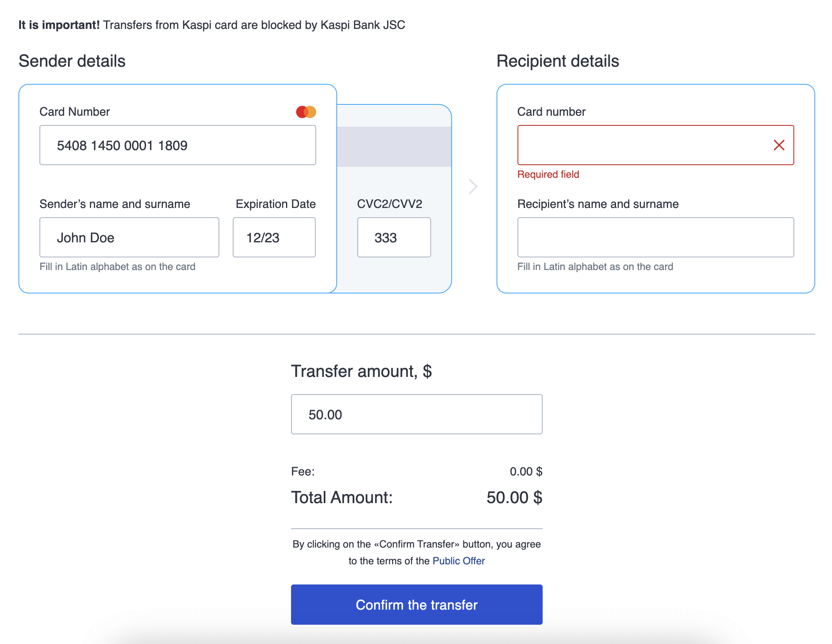Focus the empty recipient card number field
Screen dimensions: 832x644
[x=642, y=145]
